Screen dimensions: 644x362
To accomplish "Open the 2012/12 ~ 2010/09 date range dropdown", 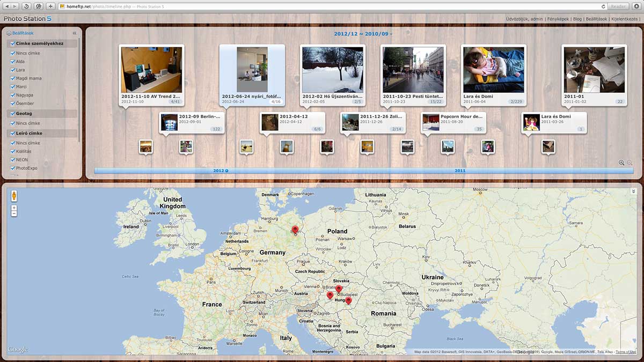I will click(x=363, y=34).
